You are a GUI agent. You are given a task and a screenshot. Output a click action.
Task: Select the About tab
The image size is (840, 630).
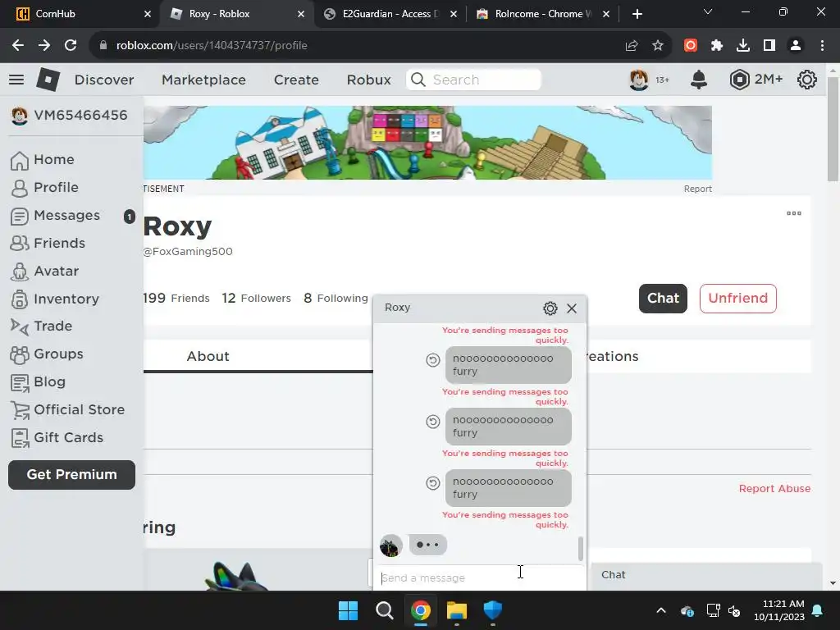pos(208,356)
